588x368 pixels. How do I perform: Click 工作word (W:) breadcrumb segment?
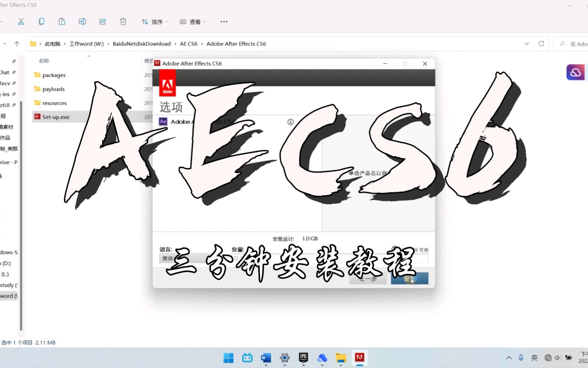[x=86, y=44]
